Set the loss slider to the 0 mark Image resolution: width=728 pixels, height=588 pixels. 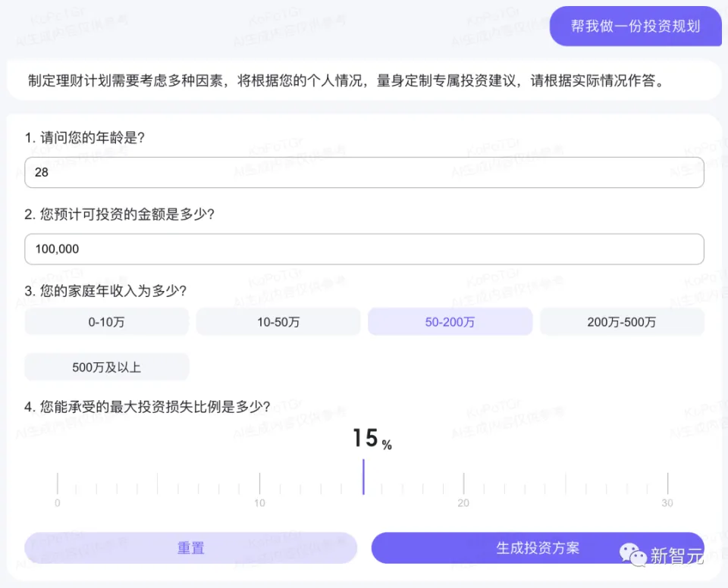pyautogui.click(x=58, y=483)
